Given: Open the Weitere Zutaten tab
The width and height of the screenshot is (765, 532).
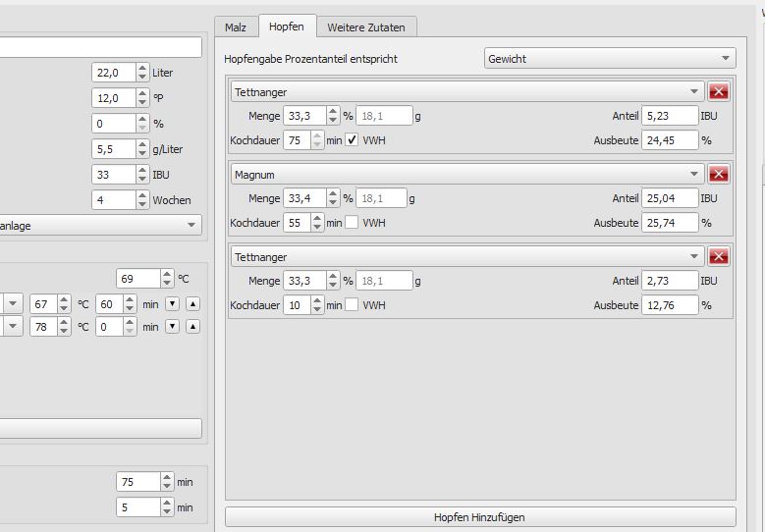Looking at the screenshot, I should (366, 27).
